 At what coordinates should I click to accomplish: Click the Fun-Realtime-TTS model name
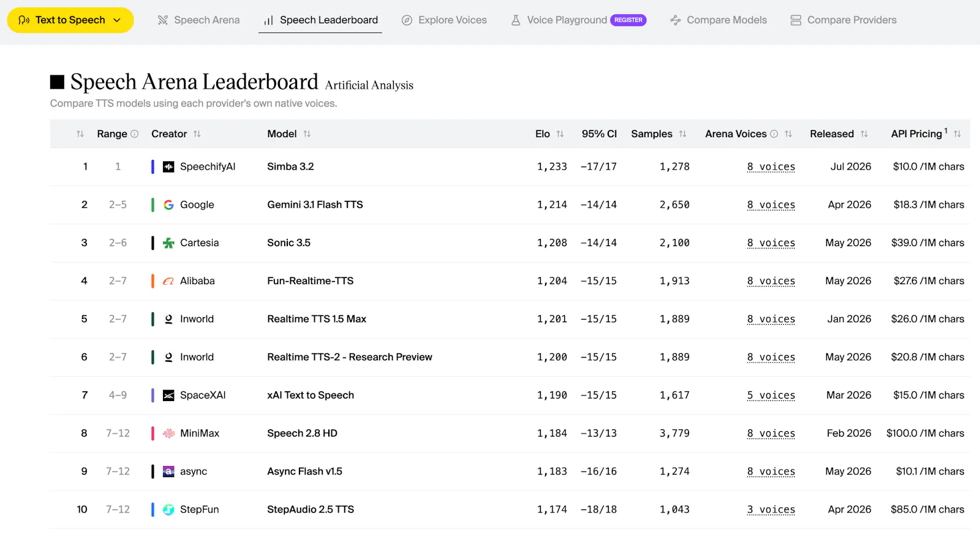point(310,281)
